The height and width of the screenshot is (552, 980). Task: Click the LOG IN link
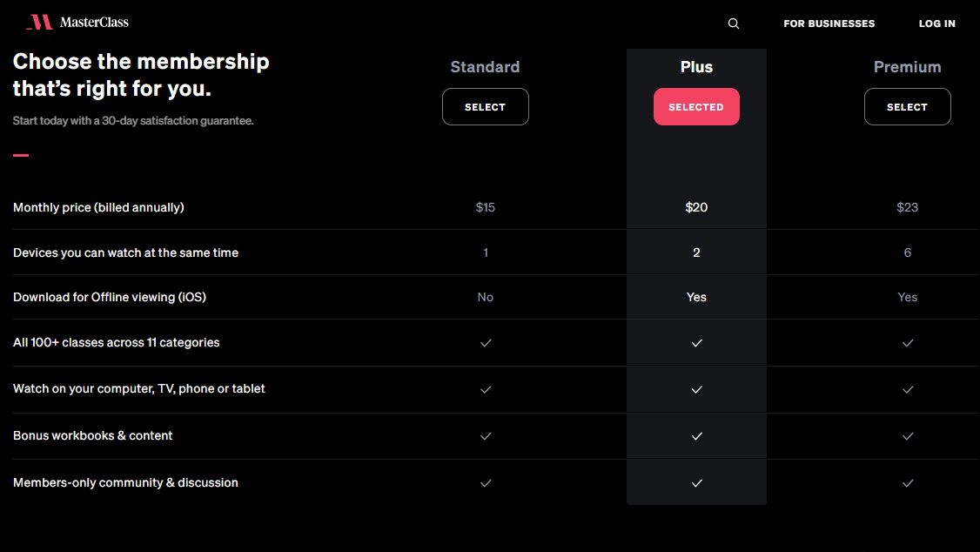[x=936, y=24]
